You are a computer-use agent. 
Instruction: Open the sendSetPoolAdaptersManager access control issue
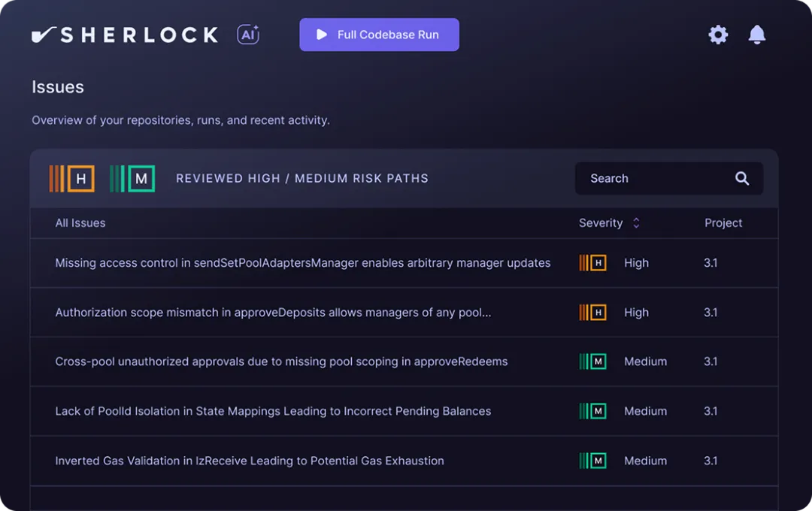tap(303, 263)
